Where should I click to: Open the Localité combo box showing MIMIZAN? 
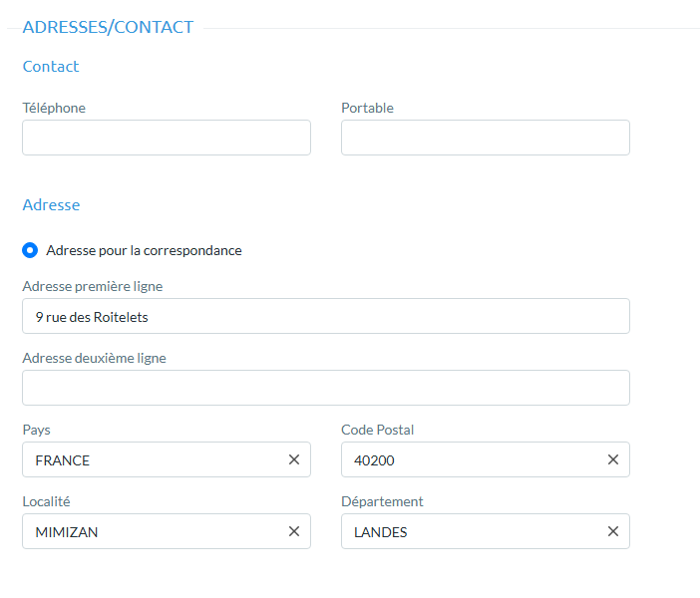point(150,531)
